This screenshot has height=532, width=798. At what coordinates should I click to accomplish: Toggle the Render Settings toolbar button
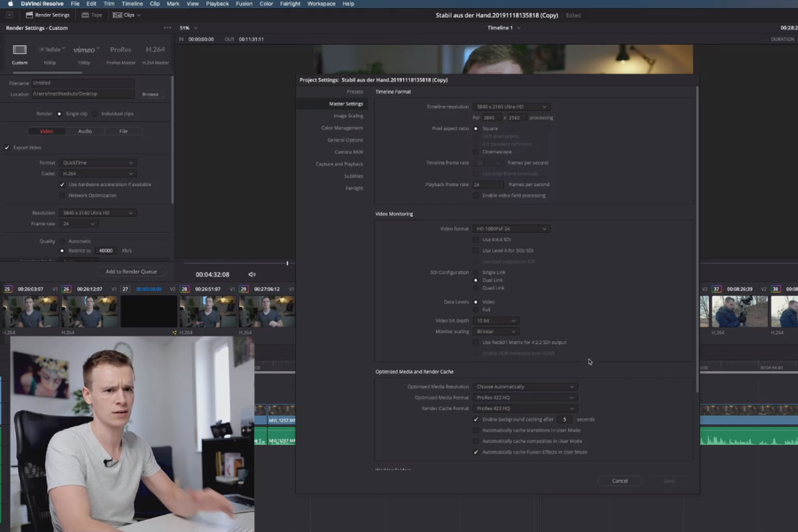click(x=47, y=15)
